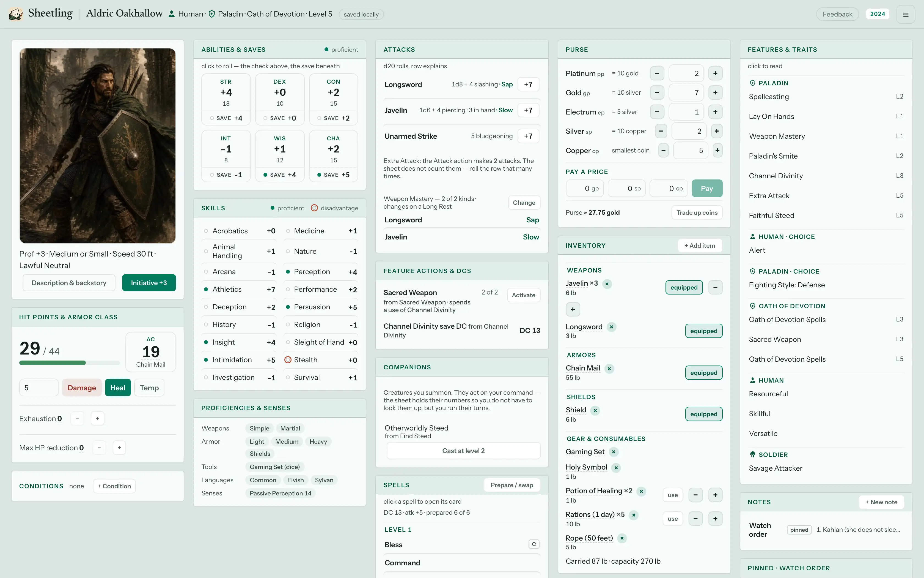Decrease Platinum coin count
924x578 pixels.
coord(657,73)
